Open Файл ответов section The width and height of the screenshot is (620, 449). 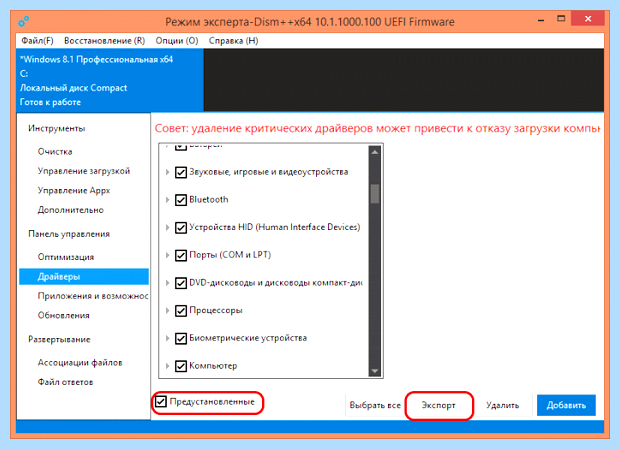pos(65,382)
